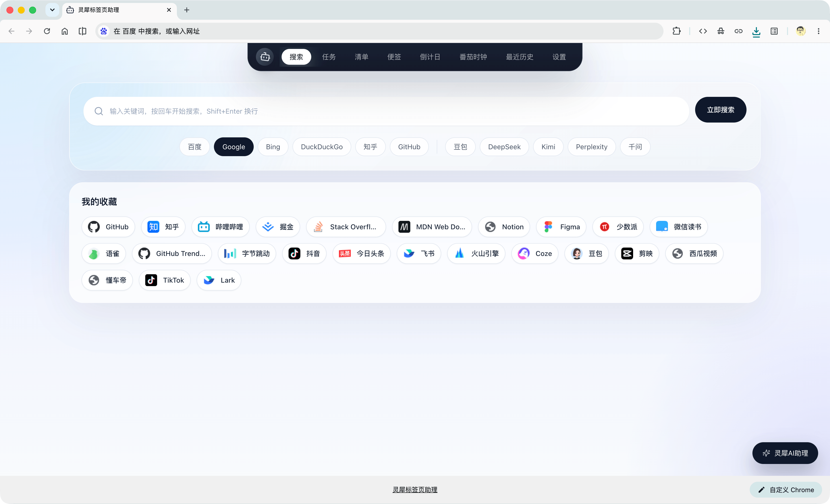830x504 pixels.
Task: Select 知乎 search engine chip
Action: [370, 147]
